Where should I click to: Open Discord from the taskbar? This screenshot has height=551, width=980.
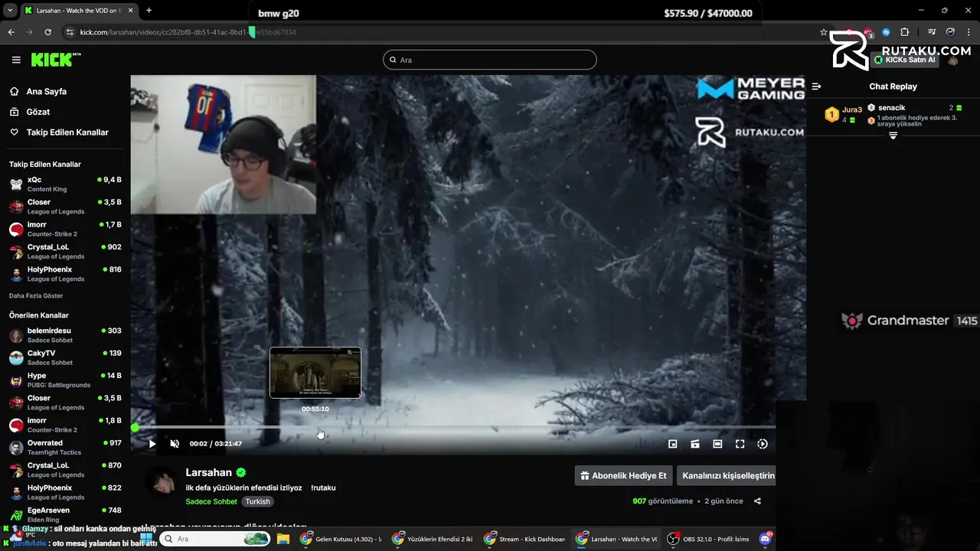coord(765,539)
